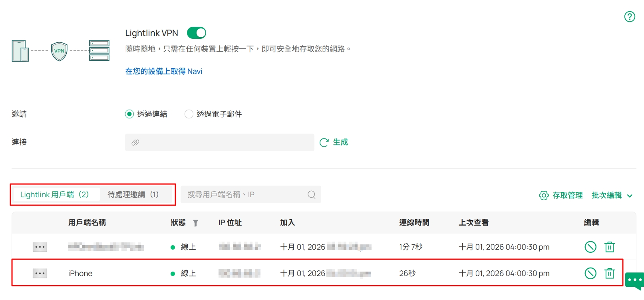Click the 1分 7秒 connection time
The height and width of the screenshot is (300, 644).
click(411, 247)
